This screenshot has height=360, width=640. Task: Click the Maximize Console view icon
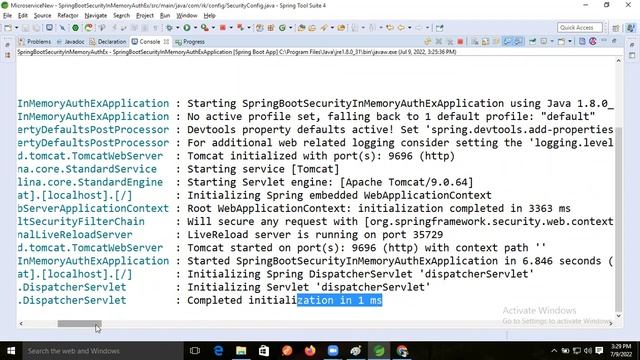coord(614,41)
